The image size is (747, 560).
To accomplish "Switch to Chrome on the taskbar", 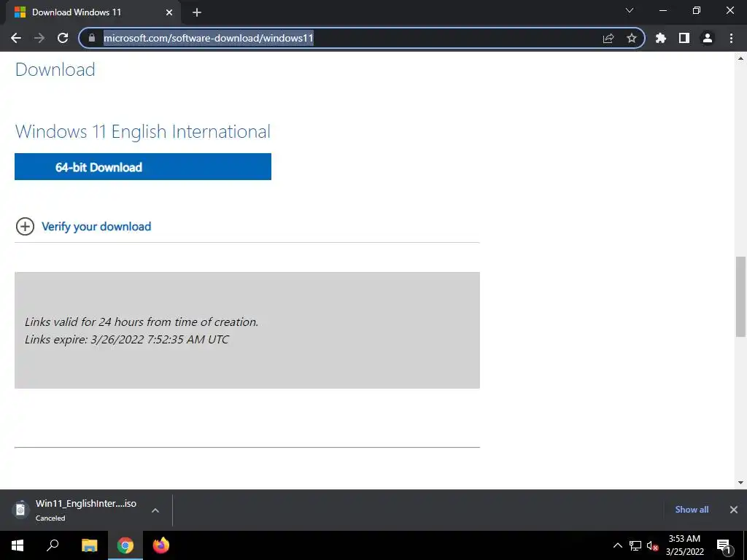I will pyautogui.click(x=125, y=545).
